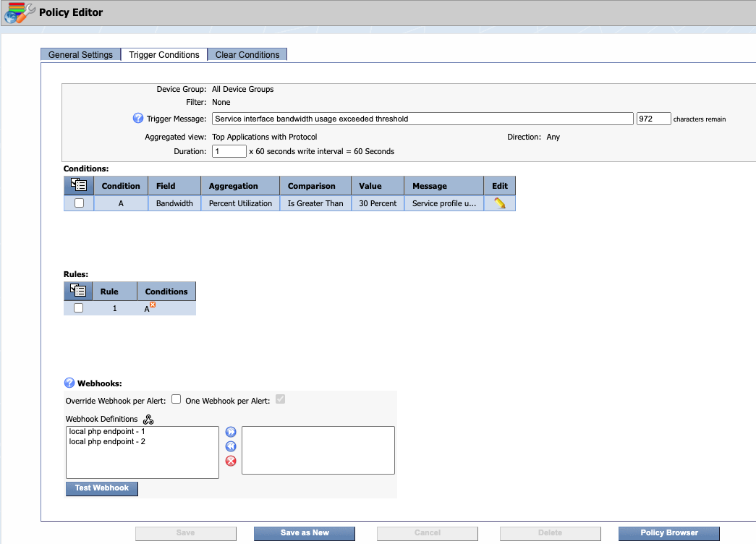Click the Filter 'None' value
This screenshot has height=544, width=756.
click(221, 102)
